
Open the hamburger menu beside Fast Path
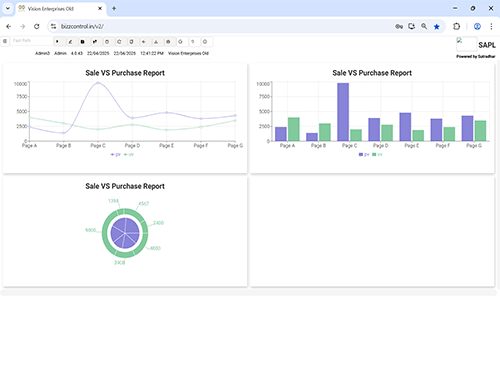[x=5, y=41]
